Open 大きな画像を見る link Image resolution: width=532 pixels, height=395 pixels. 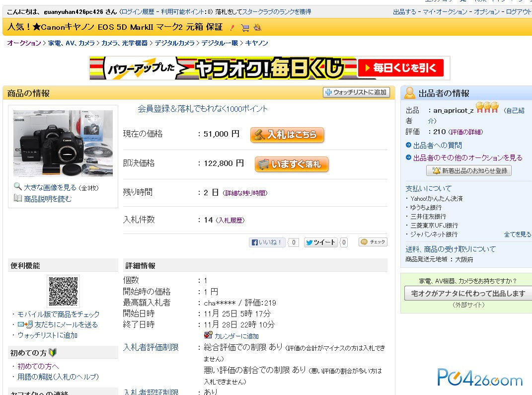coord(50,187)
